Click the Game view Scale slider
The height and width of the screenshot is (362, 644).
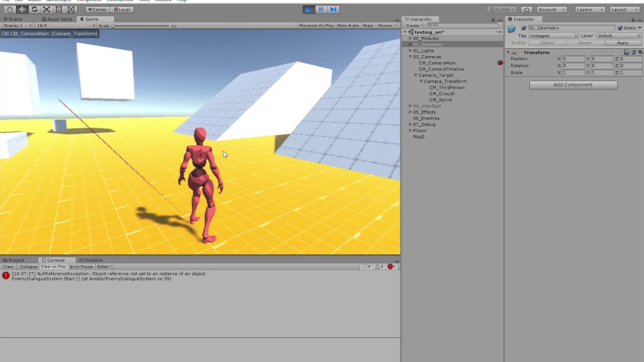click(x=141, y=26)
